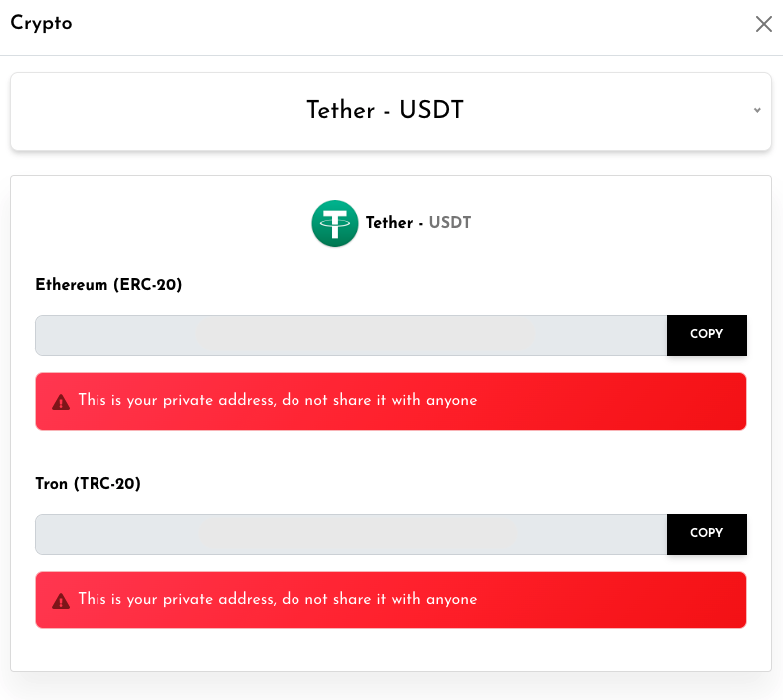
Task: Click the empty card area below the Tron warning
Action: [390, 649]
